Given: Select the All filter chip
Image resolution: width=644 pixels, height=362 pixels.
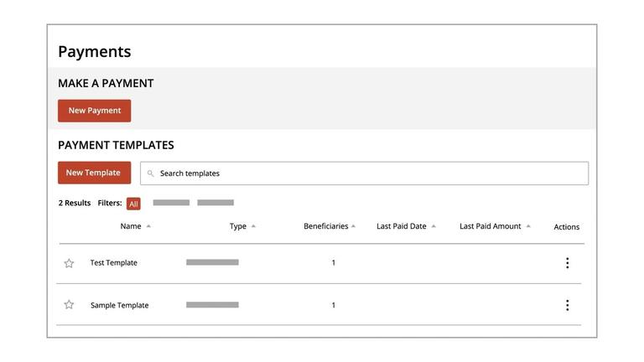Looking at the screenshot, I should 133,204.
